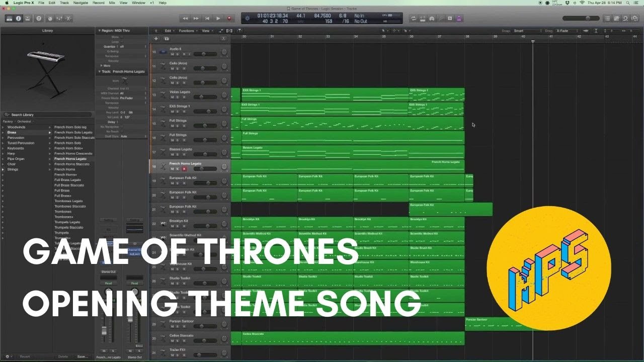Open the Drag X-Fade dropdown
Viewport: 644px width, 362px height.
click(565, 31)
